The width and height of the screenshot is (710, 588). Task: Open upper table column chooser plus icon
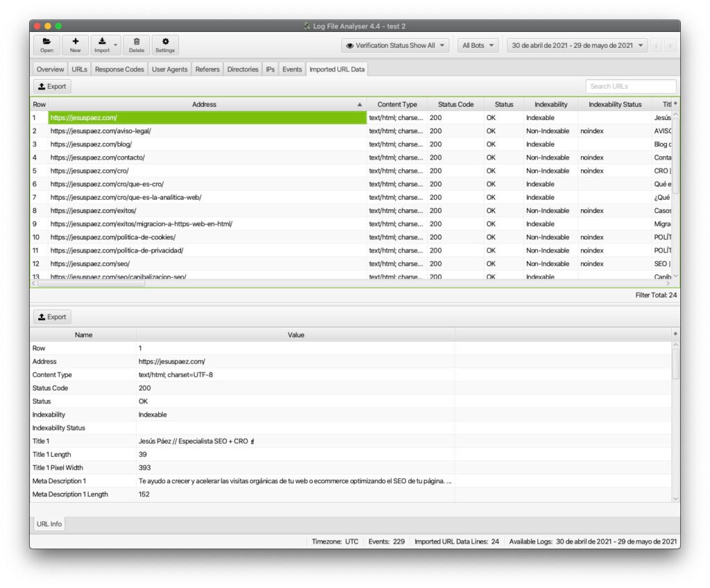tap(675, 104)
